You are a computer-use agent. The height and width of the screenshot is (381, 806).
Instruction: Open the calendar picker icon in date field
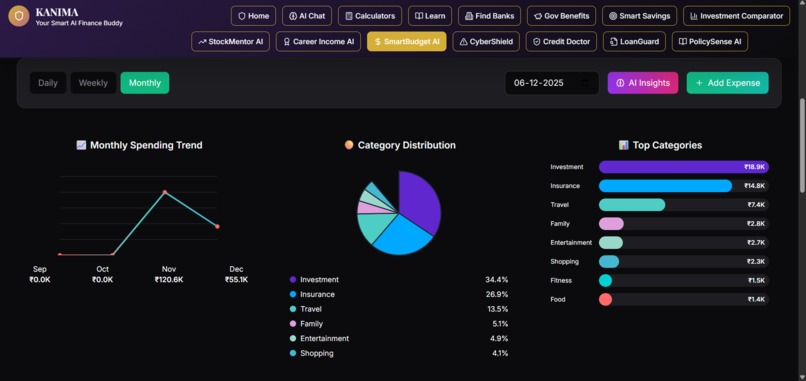click(x=585, y=83)
